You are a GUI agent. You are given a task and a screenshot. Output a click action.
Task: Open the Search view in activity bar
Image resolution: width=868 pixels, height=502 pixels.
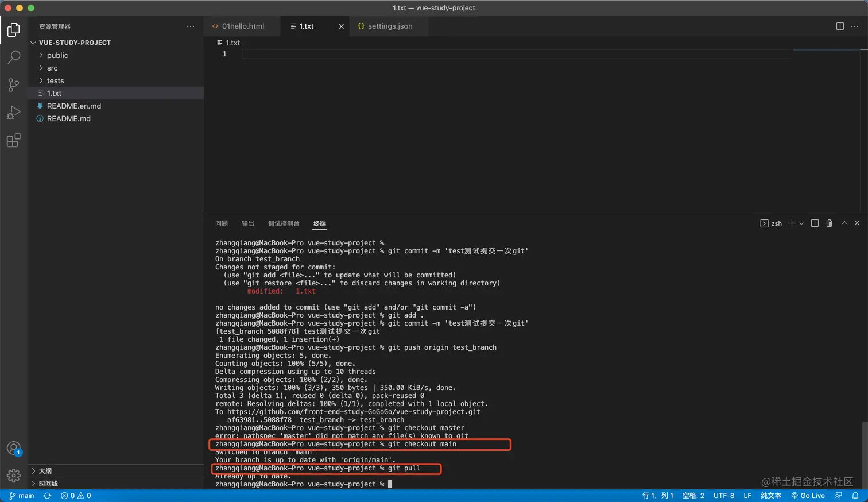[14, 57]
